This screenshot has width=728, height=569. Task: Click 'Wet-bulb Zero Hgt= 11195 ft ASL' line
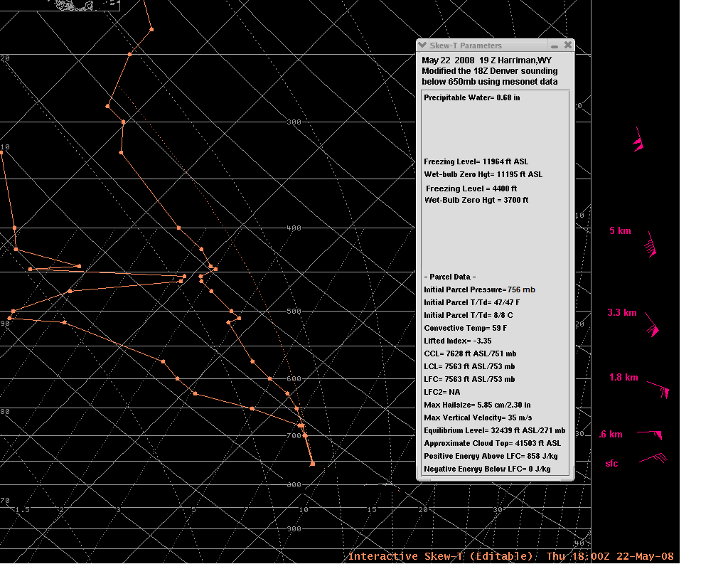tap(483, 175)
